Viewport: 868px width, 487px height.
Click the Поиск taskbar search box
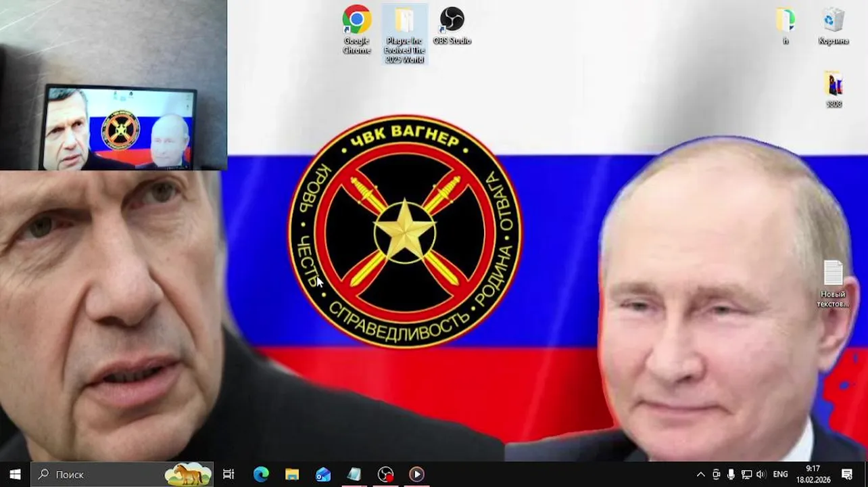pos(122,474)
